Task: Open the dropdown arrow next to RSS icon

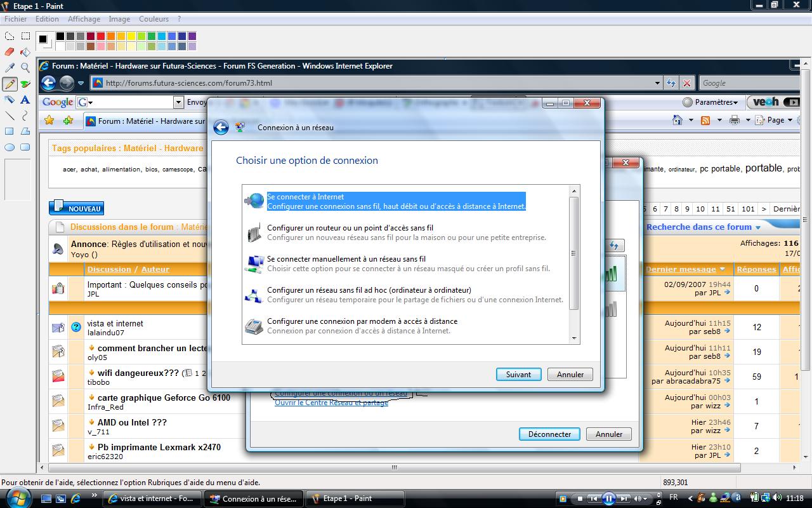Action: point(718,120)
